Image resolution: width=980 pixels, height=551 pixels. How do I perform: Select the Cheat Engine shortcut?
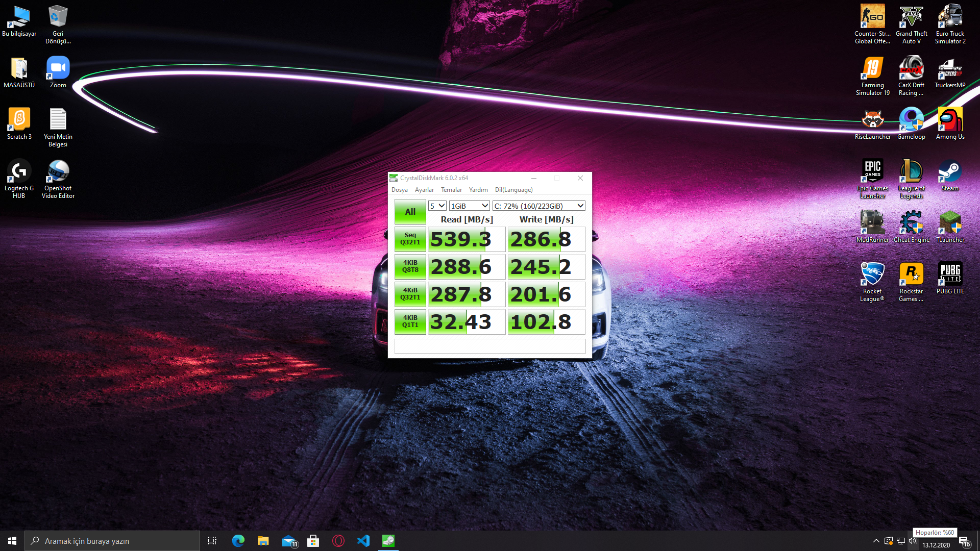point(912,227)
